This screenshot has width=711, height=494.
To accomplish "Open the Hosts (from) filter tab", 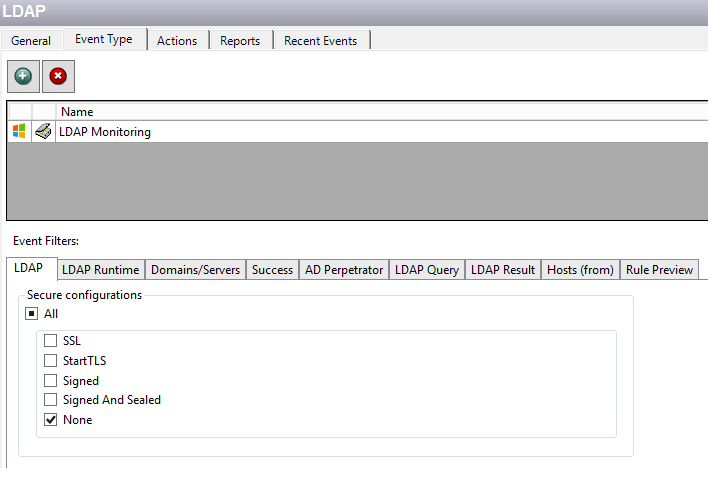I will pyautogui.click(x=580, y=270).
